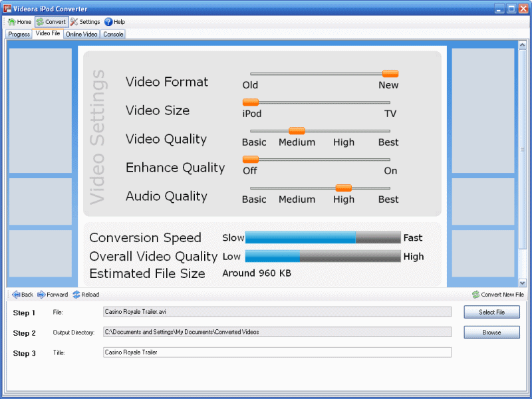Click the "TV" label under Video Size

click(390, 114)
